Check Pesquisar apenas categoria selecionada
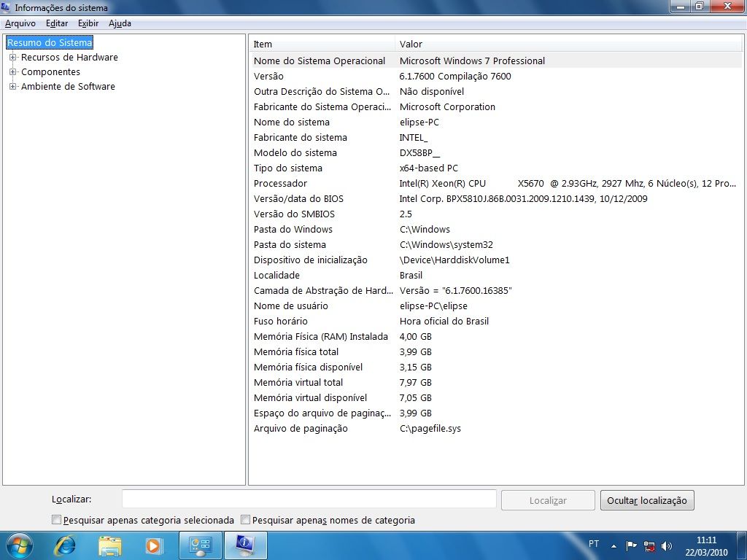The width and height of the screenshot is (747, 560). pyautogui.click(x=56, y=520)
